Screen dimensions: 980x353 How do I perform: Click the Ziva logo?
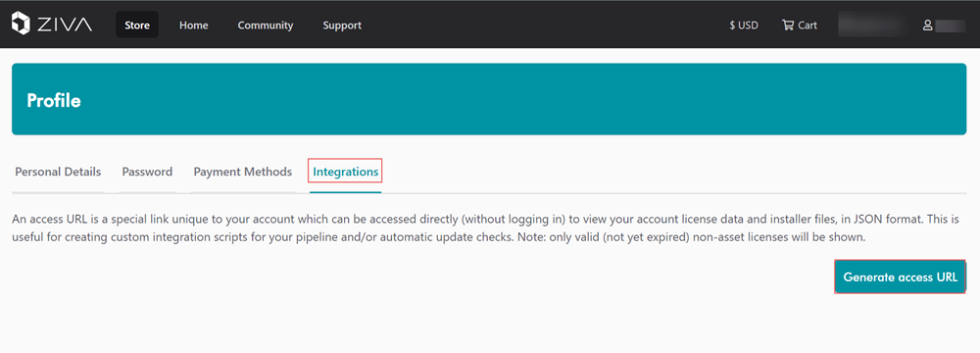52,25
